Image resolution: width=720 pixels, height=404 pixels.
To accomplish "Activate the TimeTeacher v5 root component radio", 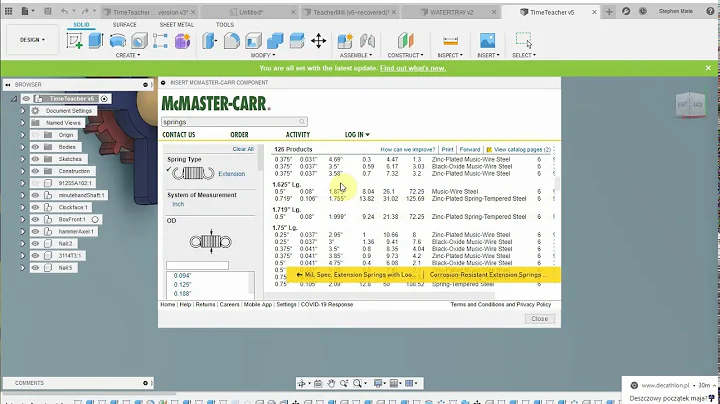I will [x=104, y=99].
